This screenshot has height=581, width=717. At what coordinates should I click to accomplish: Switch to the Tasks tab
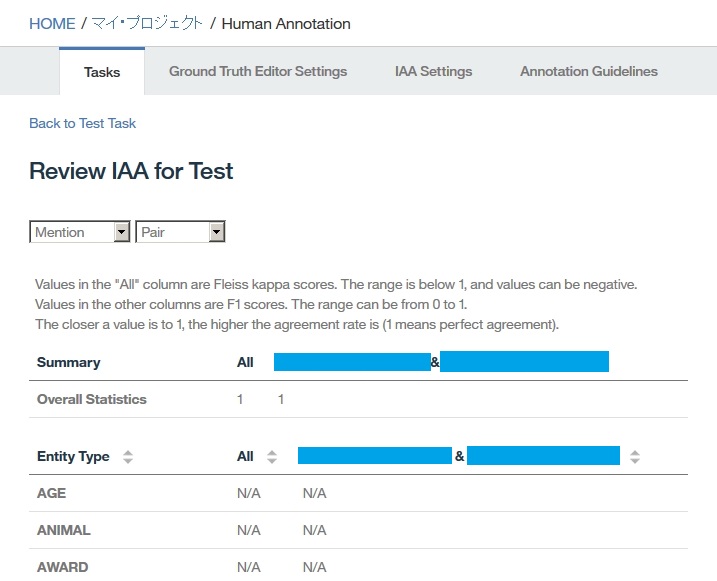102,72
